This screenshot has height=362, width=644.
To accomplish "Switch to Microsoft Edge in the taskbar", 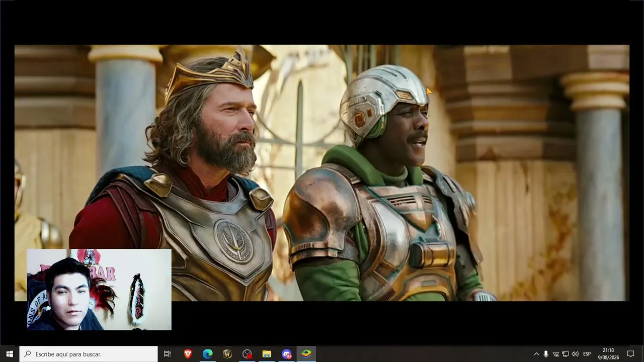I will tap(207, 354).
